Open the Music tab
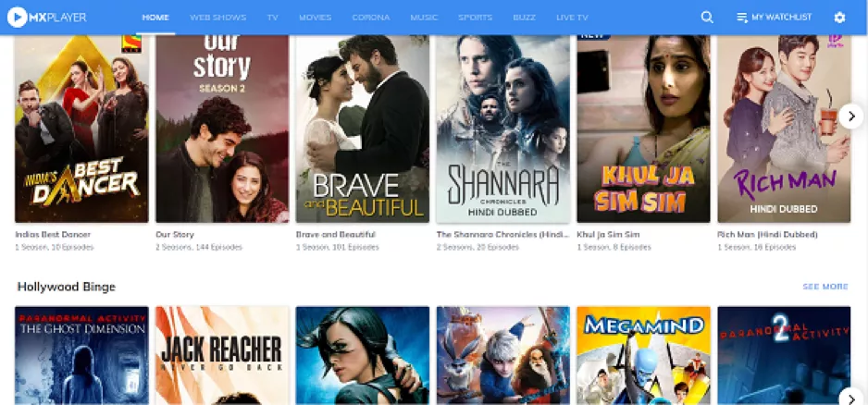The height and width of the screenshot is (405, 868). click(424, 18)
